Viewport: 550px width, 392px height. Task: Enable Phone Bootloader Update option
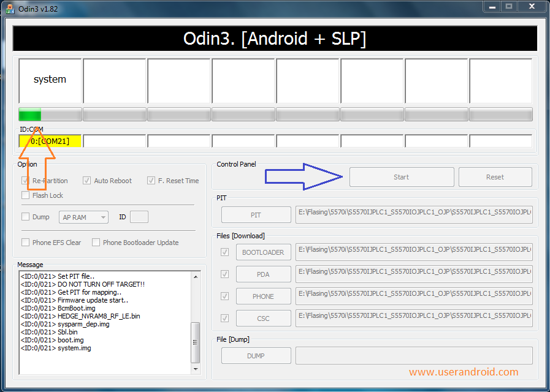click(x=96, y=243)
